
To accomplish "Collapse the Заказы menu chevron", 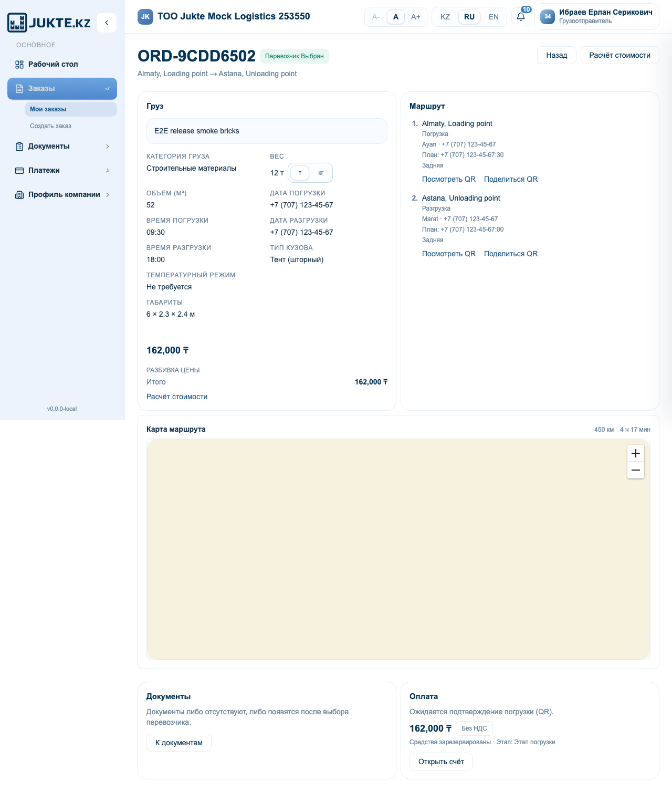I will 108,89.
